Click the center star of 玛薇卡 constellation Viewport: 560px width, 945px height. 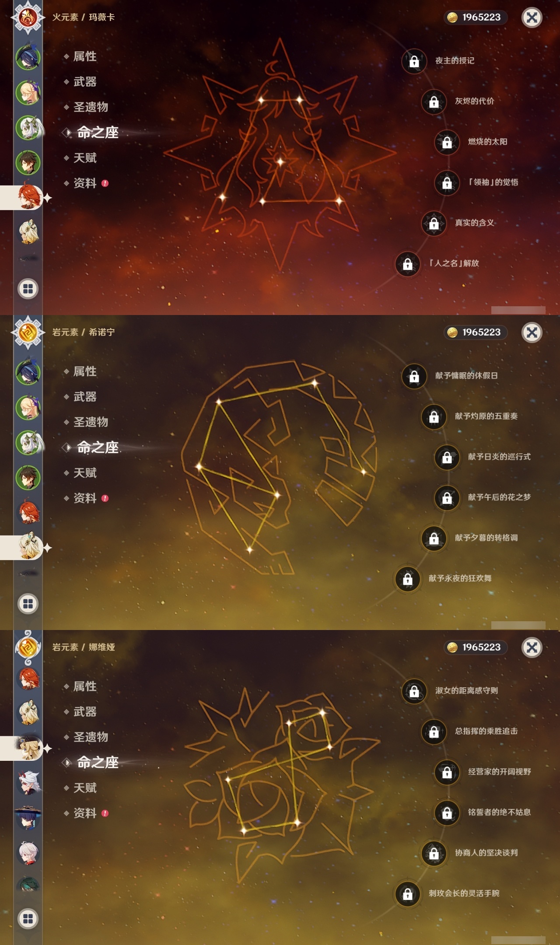[280, 161]
